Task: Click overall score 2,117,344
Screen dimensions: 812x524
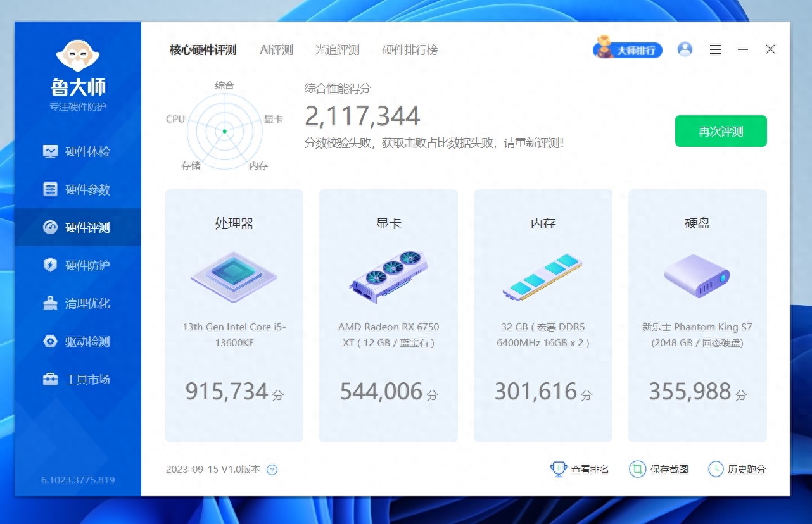Action: [362, 116]
